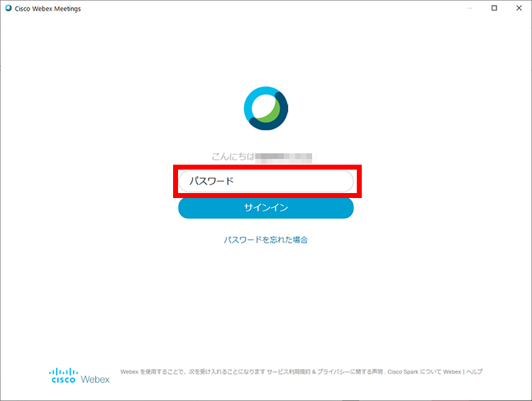Open the ヘルプ help link in footer

474,372
